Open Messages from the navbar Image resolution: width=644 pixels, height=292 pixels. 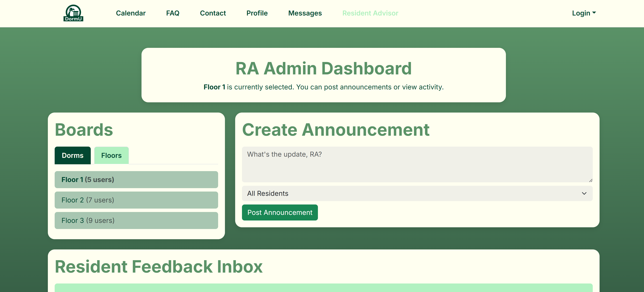pos(305,13)
